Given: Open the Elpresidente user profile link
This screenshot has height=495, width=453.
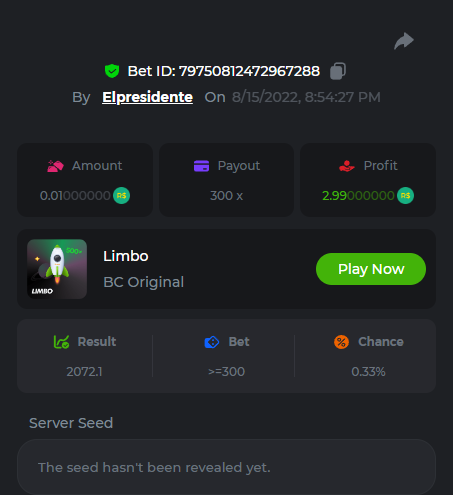Looking at the screenshot, I should (x=147, y=97).
